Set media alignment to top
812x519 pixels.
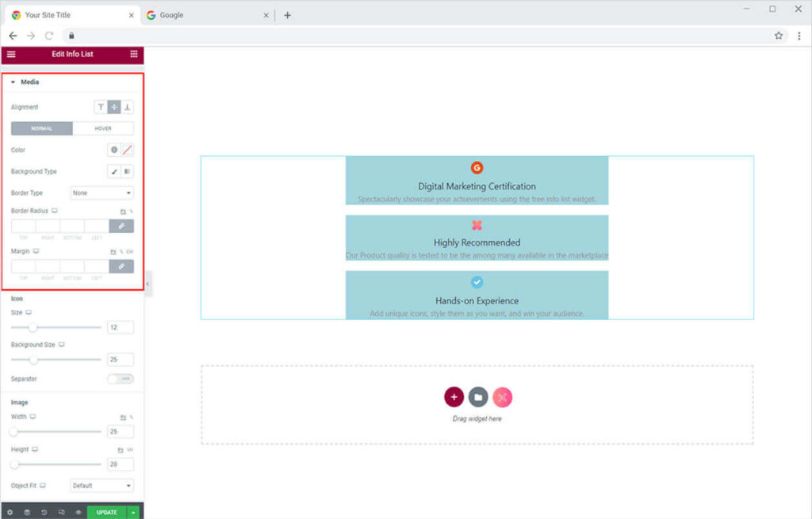click(x=101, y=107)
